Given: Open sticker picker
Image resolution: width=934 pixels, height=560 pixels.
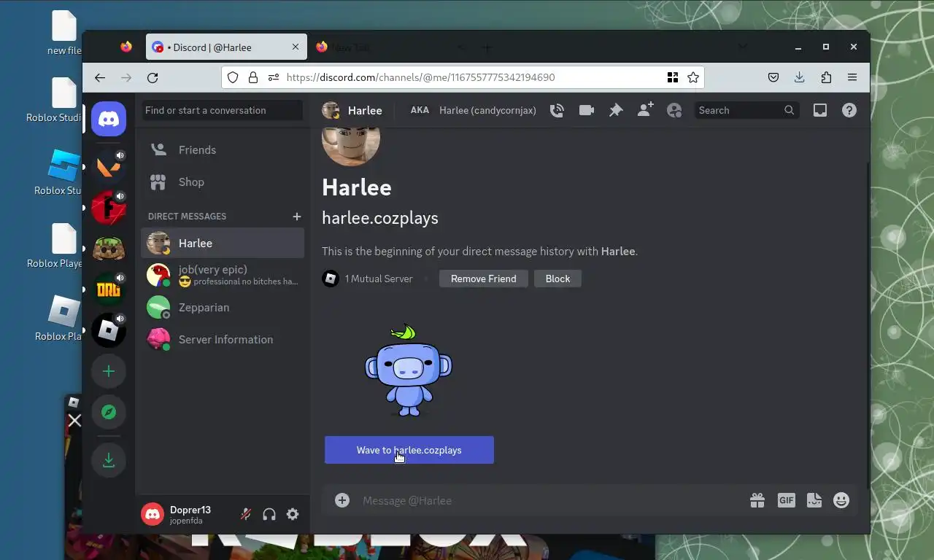Looking at the screenshot, I should coord(814,500).
